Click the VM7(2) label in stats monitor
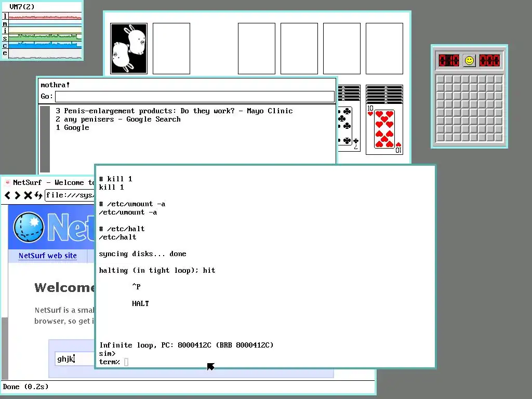The image size is (532, 399). click(22, 7)
